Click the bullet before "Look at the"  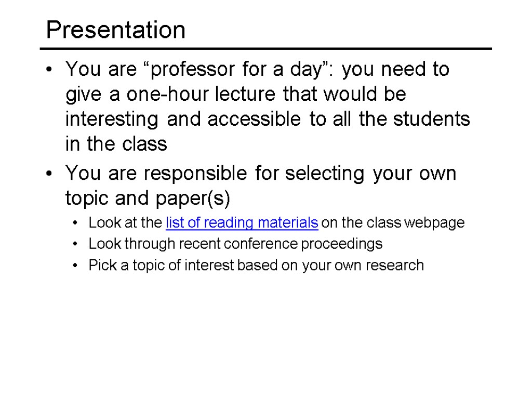click(x=77, y=224)
